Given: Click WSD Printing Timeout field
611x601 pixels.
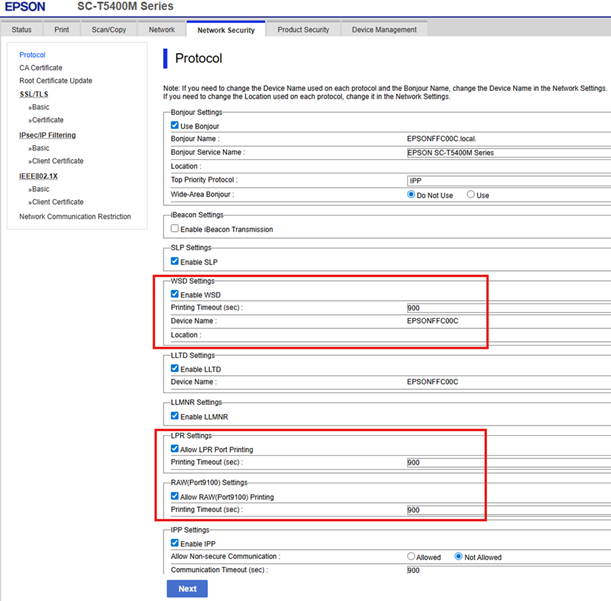Looking at the screenshot, I should pyautogui.click(x=509, y=308).
